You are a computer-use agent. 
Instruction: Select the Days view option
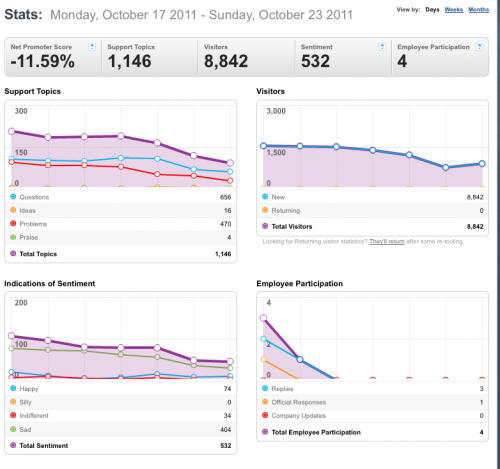pos(432,10)
